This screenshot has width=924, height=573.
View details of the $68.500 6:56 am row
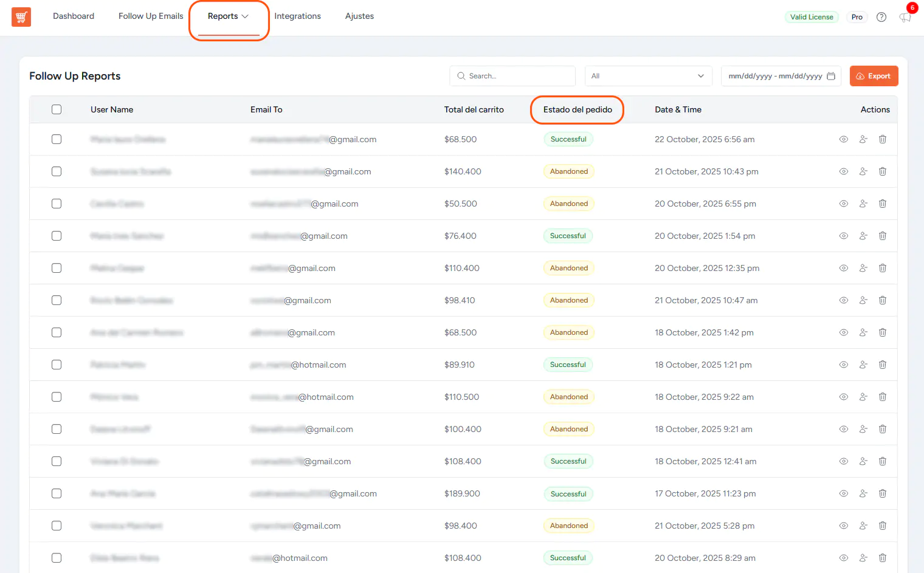(843, 139)
